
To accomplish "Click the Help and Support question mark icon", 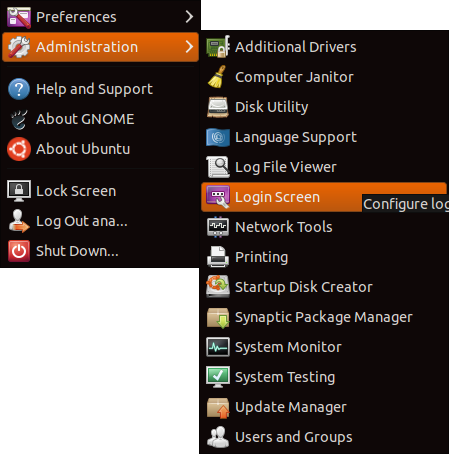I will pyautogui.click(x=19, y=89).
